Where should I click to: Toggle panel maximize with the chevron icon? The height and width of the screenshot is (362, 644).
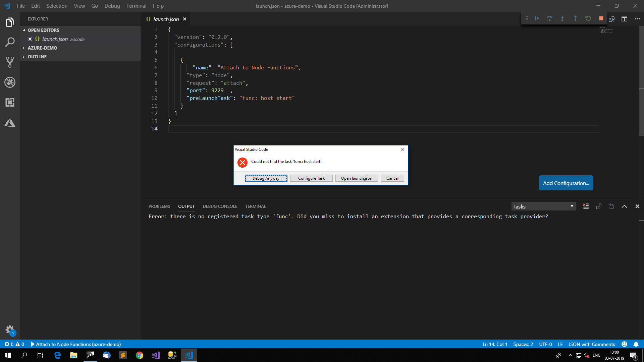point(624,206)
